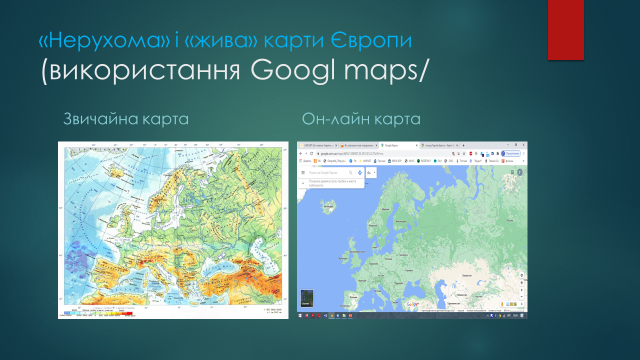640x360 pixels.
Task: Toggle globe view button above location control
Action: pyautogui.click(x=522, y=275)
